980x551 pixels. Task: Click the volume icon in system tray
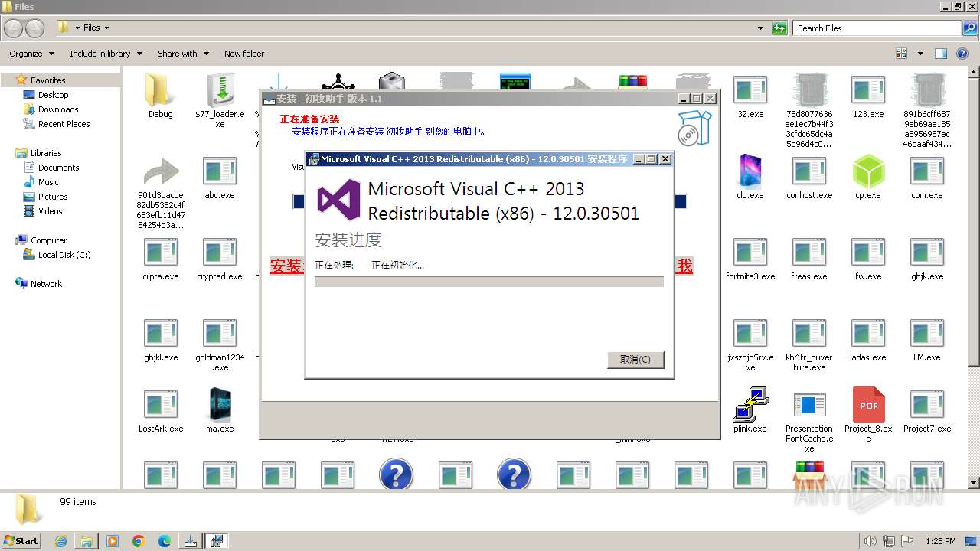pyautogui.click(x=871, y=541)
